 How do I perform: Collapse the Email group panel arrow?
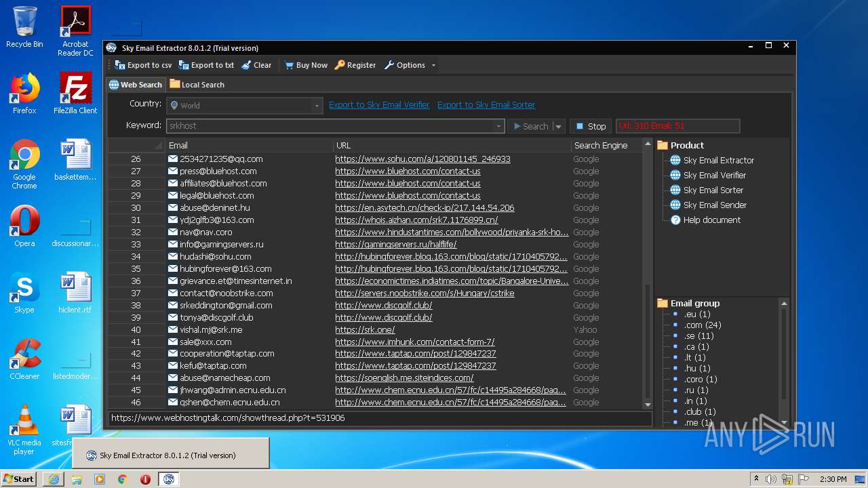(784, 304)
